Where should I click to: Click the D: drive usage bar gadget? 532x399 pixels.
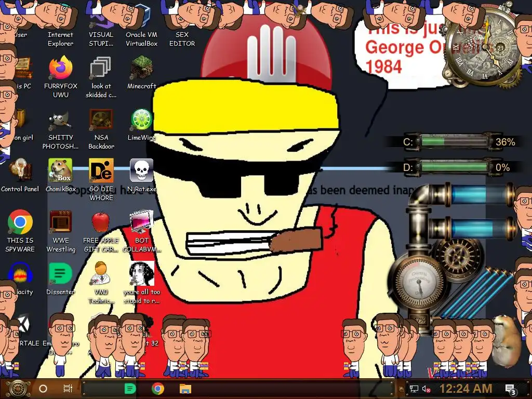455,167
